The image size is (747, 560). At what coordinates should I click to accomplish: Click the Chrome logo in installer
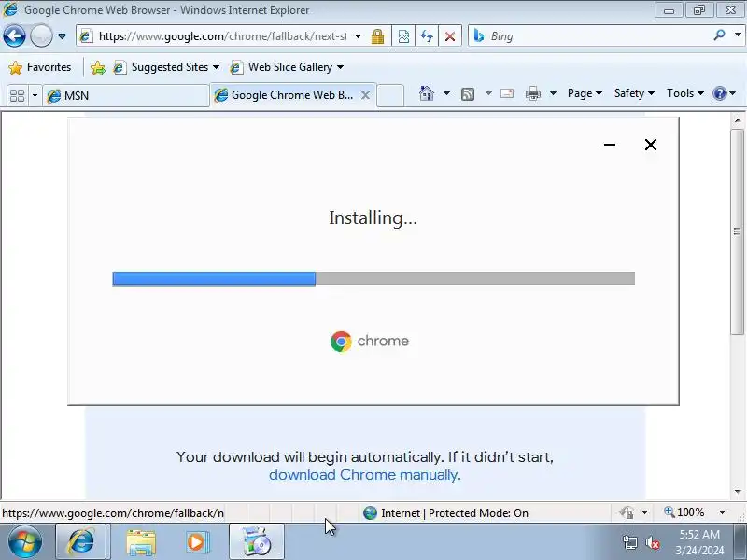click(341, 342)
